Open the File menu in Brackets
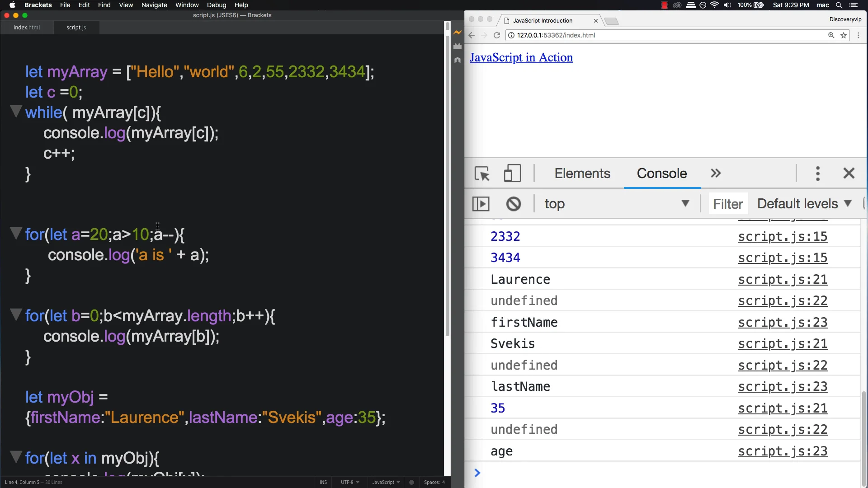The height and width of the screenshot is (488, 868). [x=65, y=5]
